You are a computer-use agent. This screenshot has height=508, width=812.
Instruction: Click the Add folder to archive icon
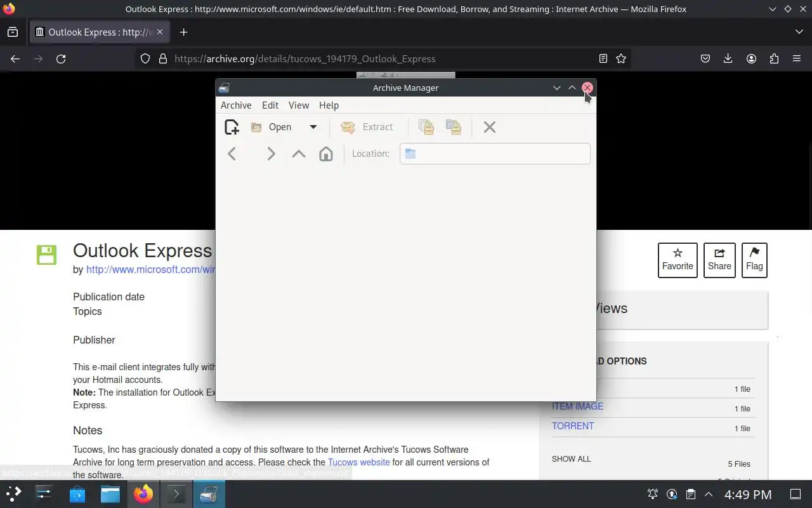tap(454, 127)
